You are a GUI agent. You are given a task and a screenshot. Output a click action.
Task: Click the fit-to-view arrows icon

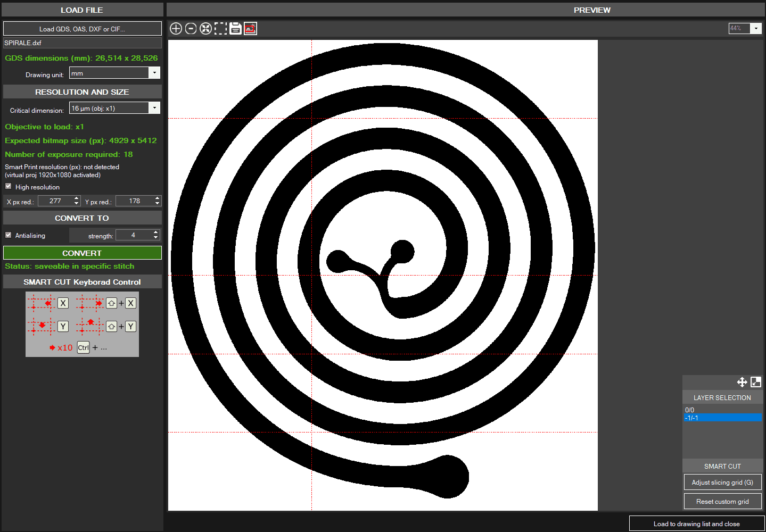pos(205,29)
